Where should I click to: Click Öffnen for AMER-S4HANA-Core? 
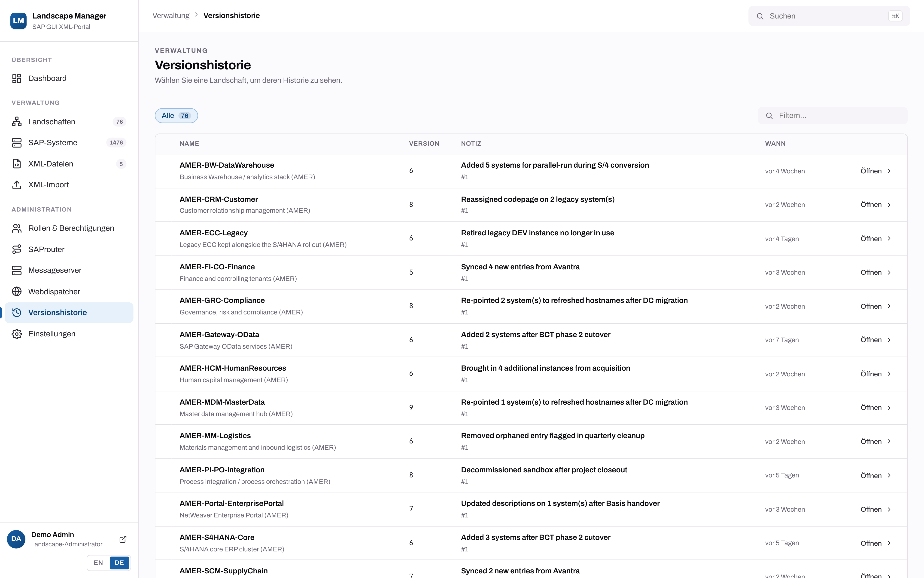coord(875,543)
